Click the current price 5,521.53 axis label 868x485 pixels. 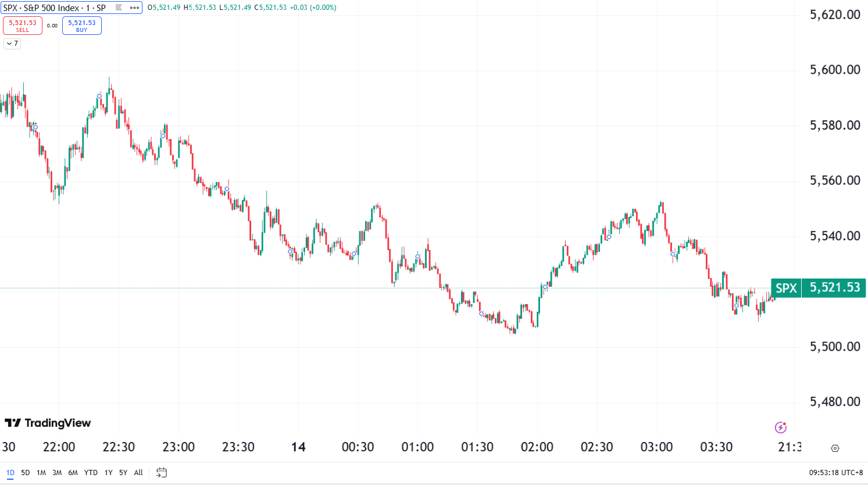(834, 288)
